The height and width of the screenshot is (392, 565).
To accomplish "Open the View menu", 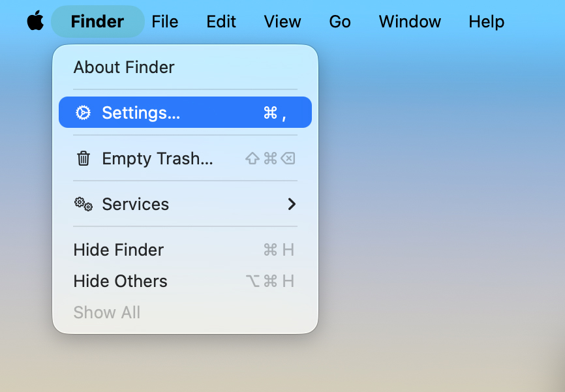I will coord(282,22).
